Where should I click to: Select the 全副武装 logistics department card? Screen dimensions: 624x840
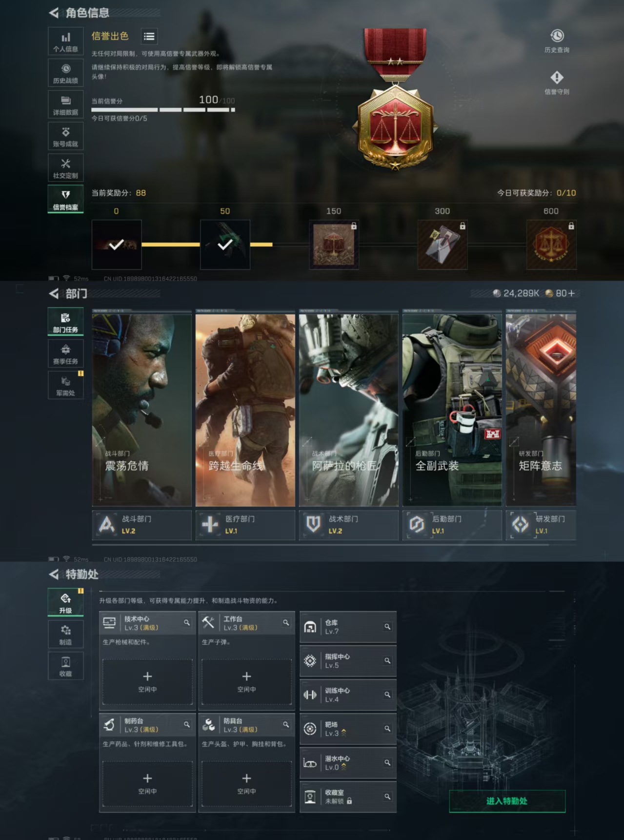(452, 410)
